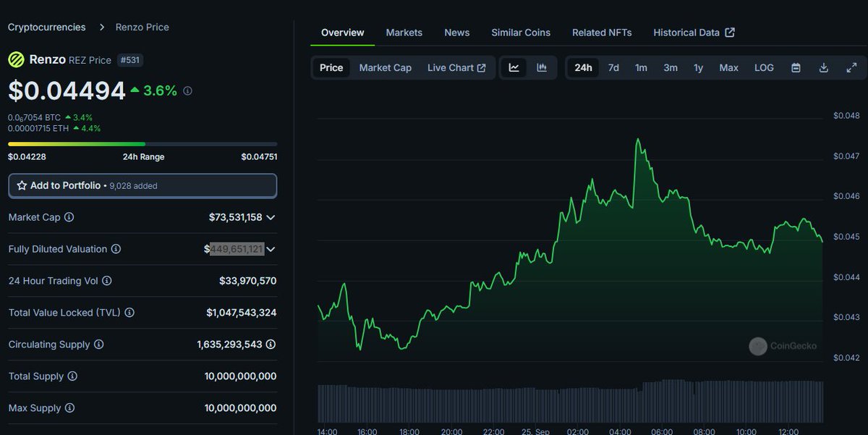Select the Price chart toggle
Screen dimensions: 868x435
pyautogui.click(x=331, y=67)
